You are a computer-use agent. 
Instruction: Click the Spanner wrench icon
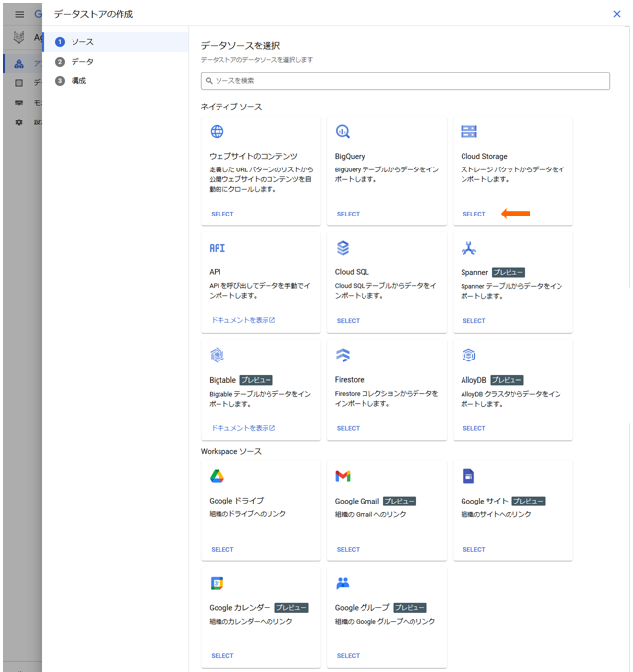[x=468, y=248]
